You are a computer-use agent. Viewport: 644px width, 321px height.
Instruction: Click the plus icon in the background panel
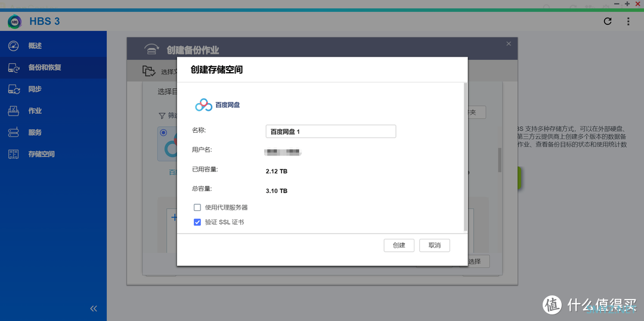tap(174, 217)
